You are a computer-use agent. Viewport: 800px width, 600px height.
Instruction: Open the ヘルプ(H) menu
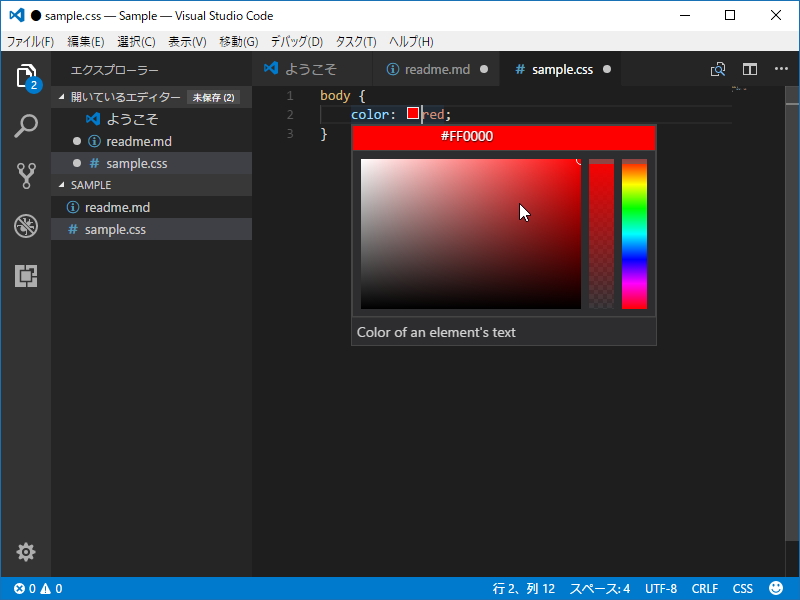click(x=411, y=41)
